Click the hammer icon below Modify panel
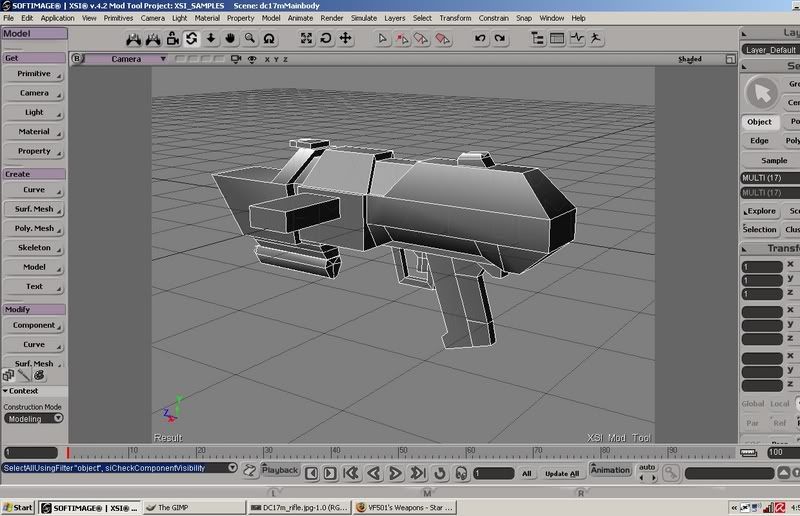The image size is (800, 516). point(24,376)
